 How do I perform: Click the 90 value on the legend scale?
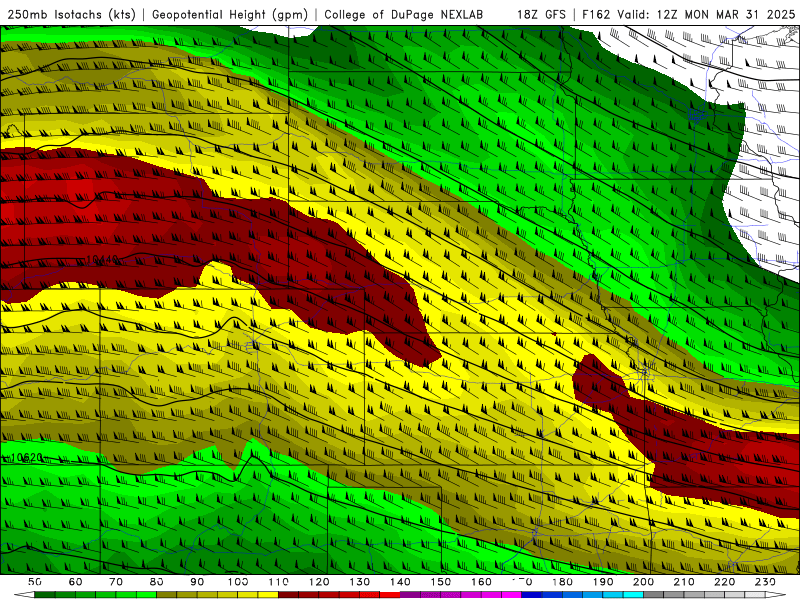coord(197,582)
